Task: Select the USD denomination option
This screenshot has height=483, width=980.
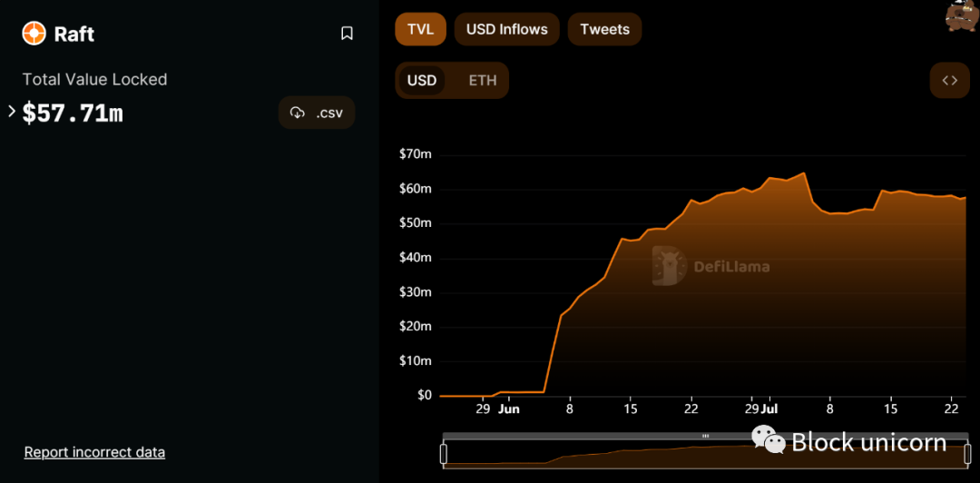Action: (422, 80)
